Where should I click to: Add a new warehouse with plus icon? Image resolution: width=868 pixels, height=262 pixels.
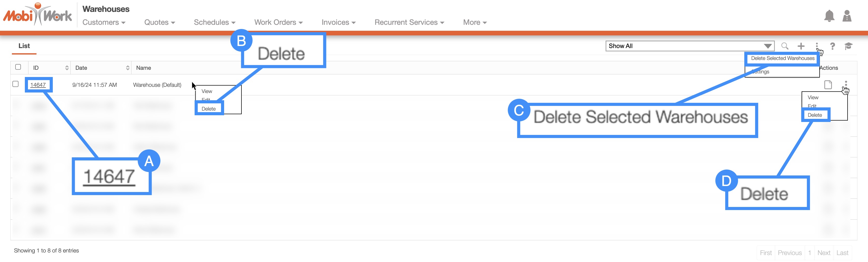pyautogui.click(x=801, y=46)
